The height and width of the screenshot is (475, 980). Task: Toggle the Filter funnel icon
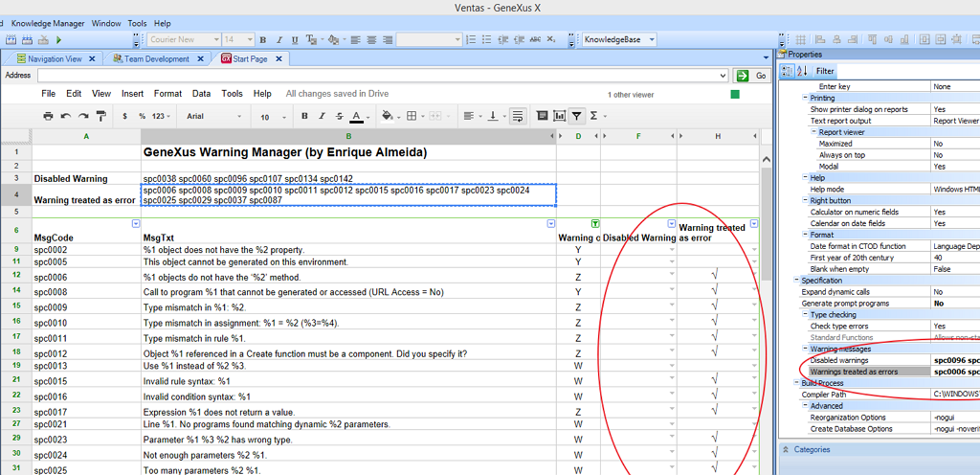[577, 116]
